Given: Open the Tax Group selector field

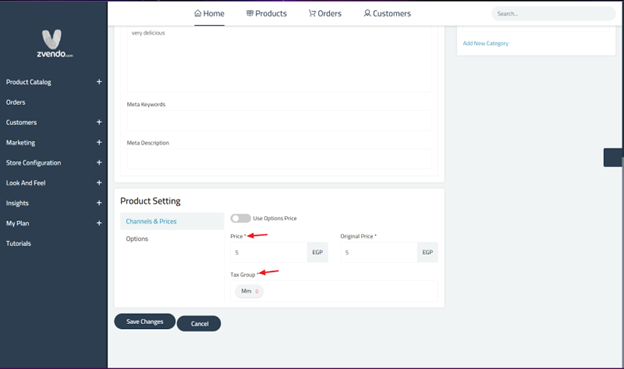Looking at the screenshot, I should coord(334,291).
